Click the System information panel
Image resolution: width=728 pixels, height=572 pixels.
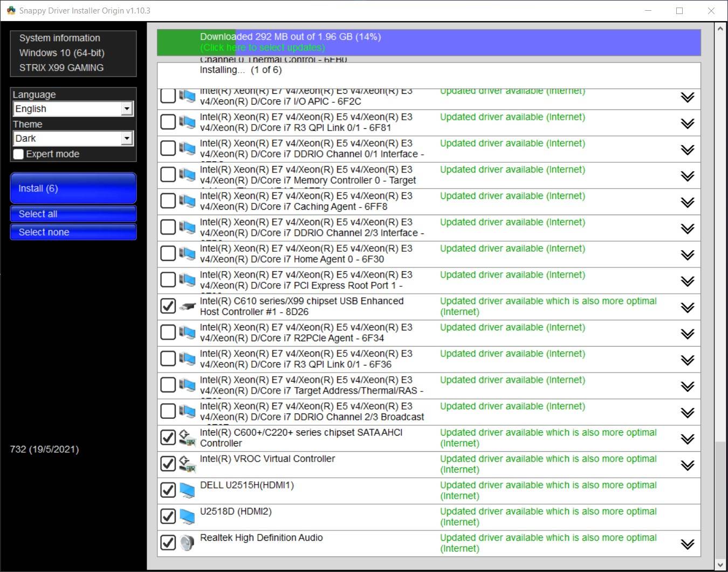[73, 53]
